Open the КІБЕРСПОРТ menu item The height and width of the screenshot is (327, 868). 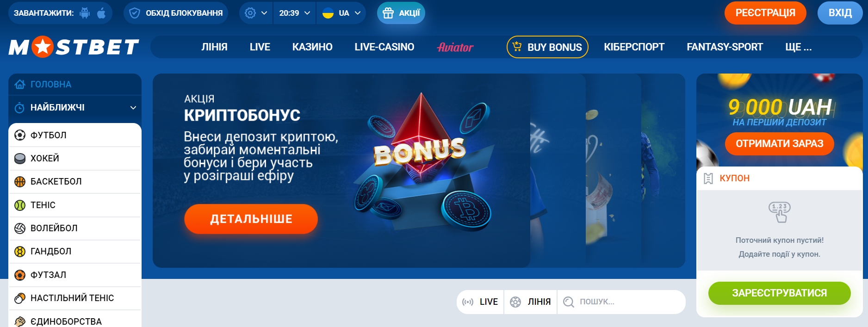(x=634, y=47)
